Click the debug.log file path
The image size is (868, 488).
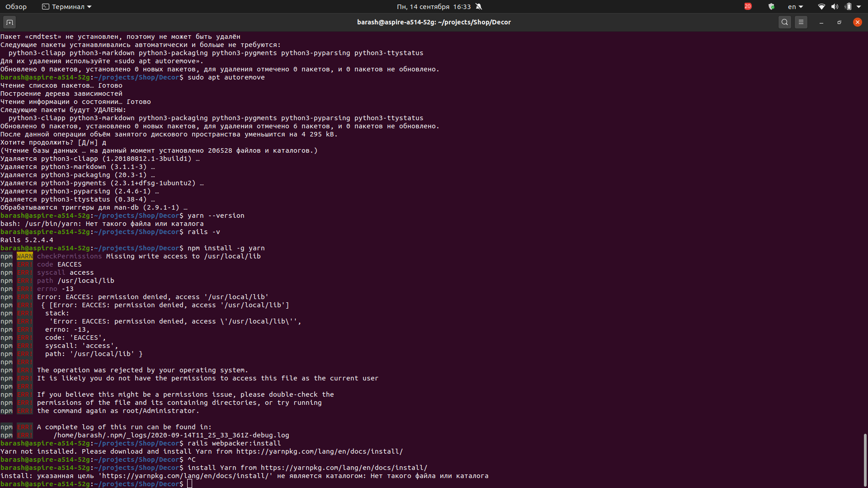click(171, 435)
